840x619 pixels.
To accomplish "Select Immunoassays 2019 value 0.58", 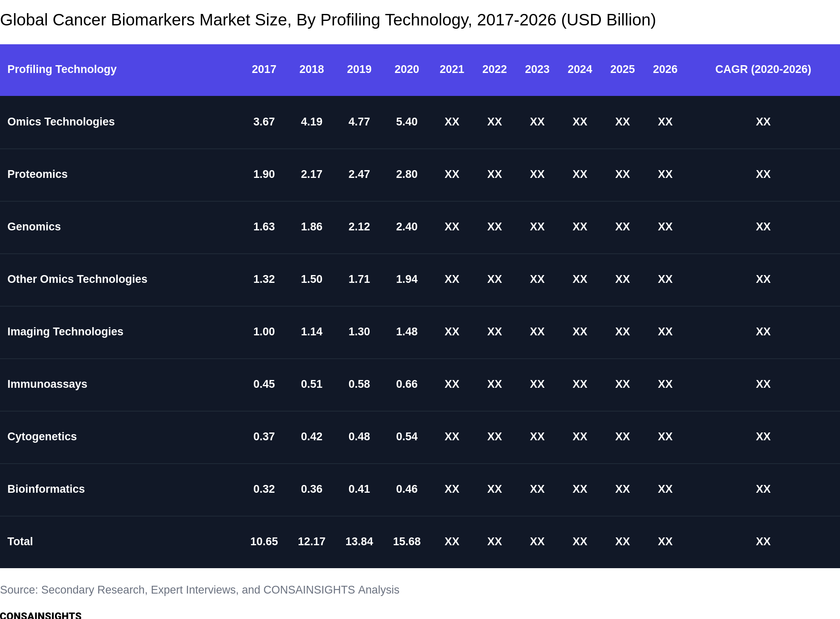I will (359, 384).
